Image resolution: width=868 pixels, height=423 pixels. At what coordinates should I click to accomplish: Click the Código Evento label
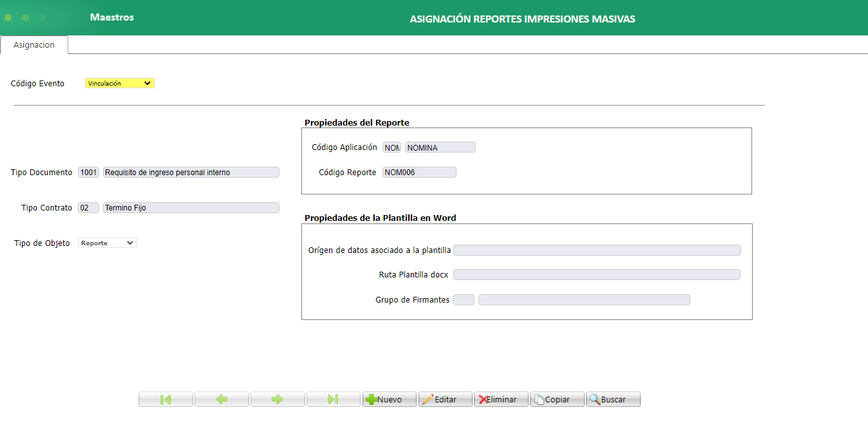[x=38, y=84]
